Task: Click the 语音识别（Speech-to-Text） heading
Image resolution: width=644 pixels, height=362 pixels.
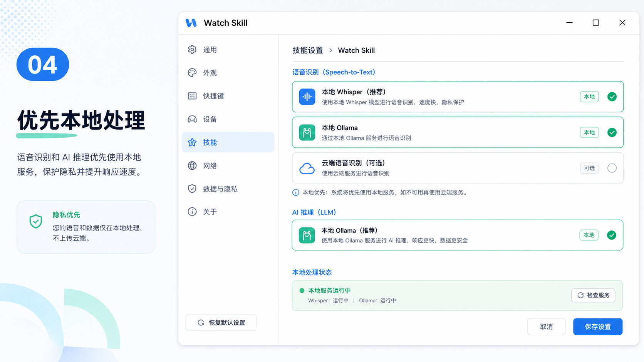Action: coord(334,72)
